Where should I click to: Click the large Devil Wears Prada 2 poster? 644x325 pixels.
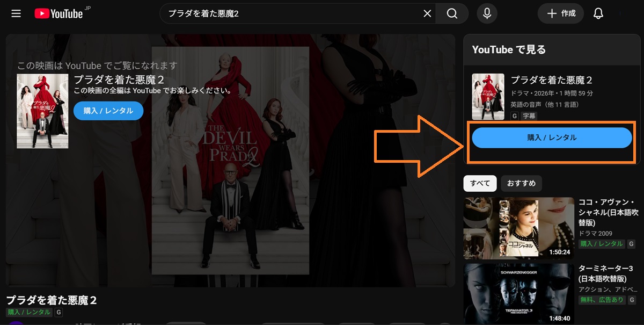click(230, 161)
